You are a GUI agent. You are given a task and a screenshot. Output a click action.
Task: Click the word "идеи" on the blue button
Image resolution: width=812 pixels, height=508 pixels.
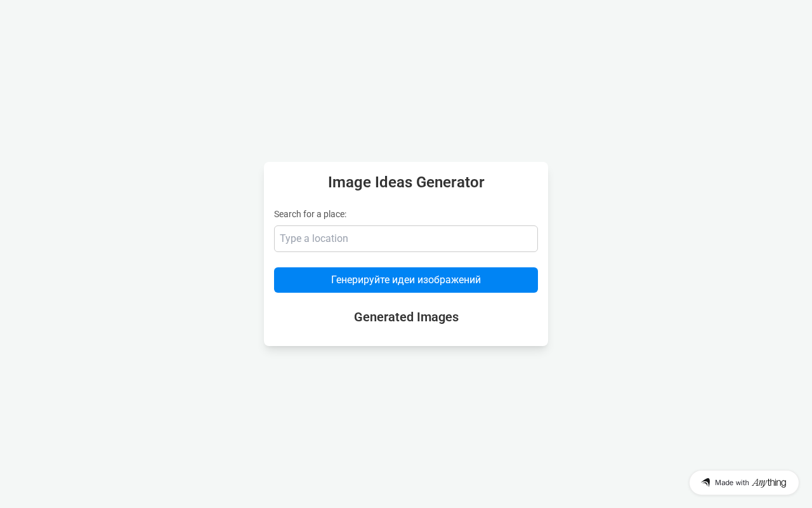(x=403, y=280)
